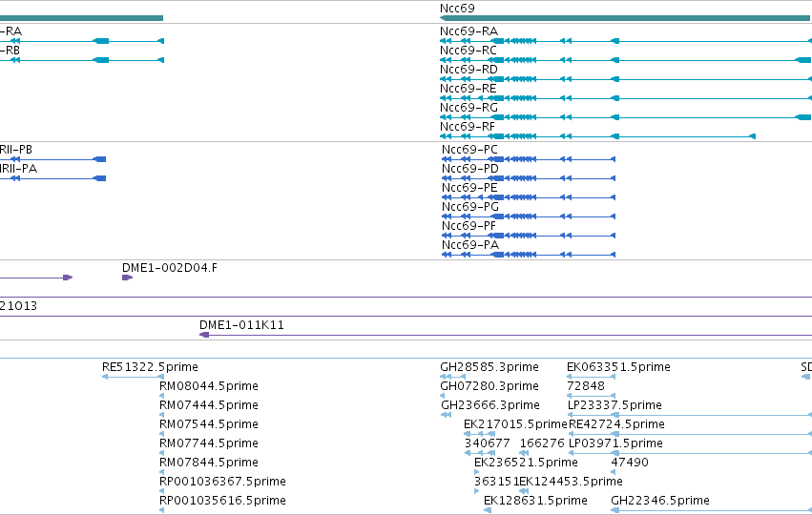Select the EK128631.5prime EST label

[x=535, y=501]
